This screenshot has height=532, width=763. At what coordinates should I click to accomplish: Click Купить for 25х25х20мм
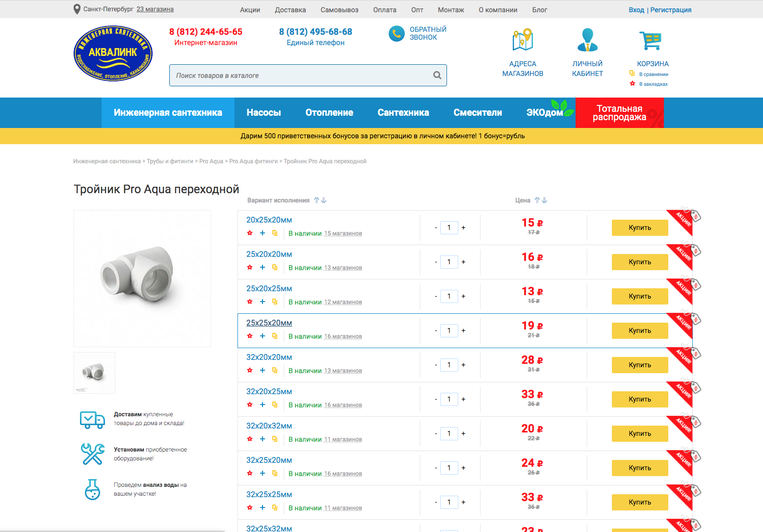pyautogui.click(x=640, y=330)
